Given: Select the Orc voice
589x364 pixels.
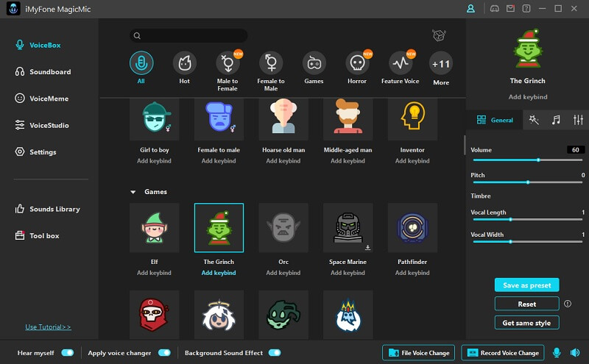Looking at the screenshot, I should pyautogui.click(x=283, y=228).
